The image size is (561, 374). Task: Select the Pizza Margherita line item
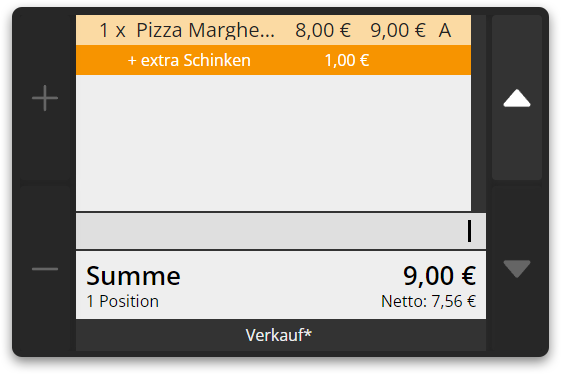[273, 30]
